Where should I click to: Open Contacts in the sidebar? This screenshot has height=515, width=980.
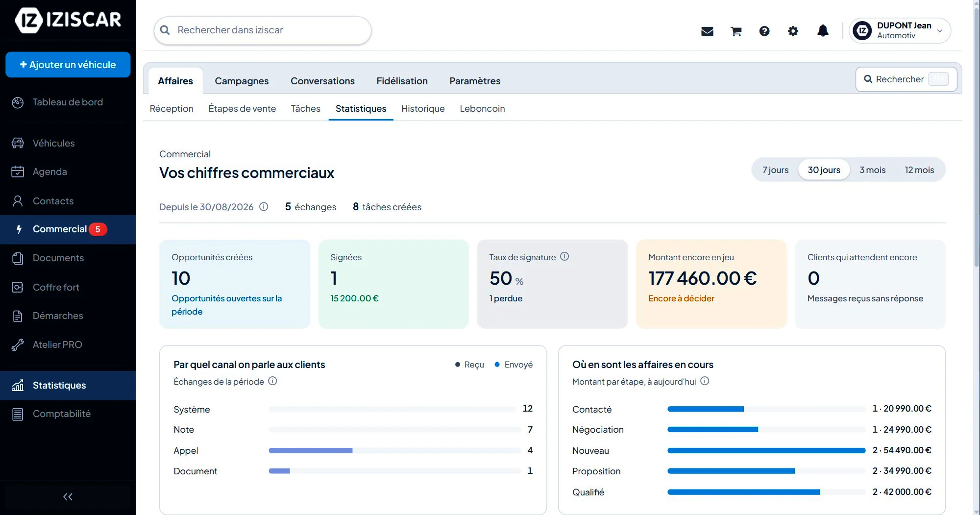68,201
